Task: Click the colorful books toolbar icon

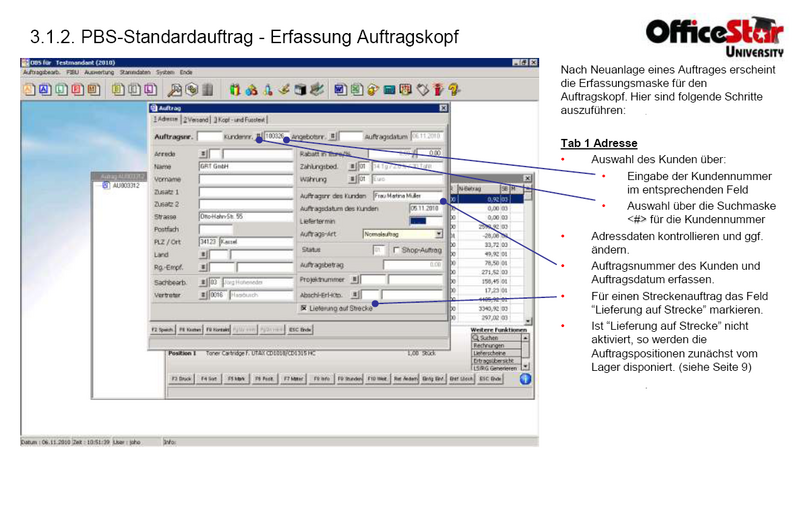Action: coord(235,90)
